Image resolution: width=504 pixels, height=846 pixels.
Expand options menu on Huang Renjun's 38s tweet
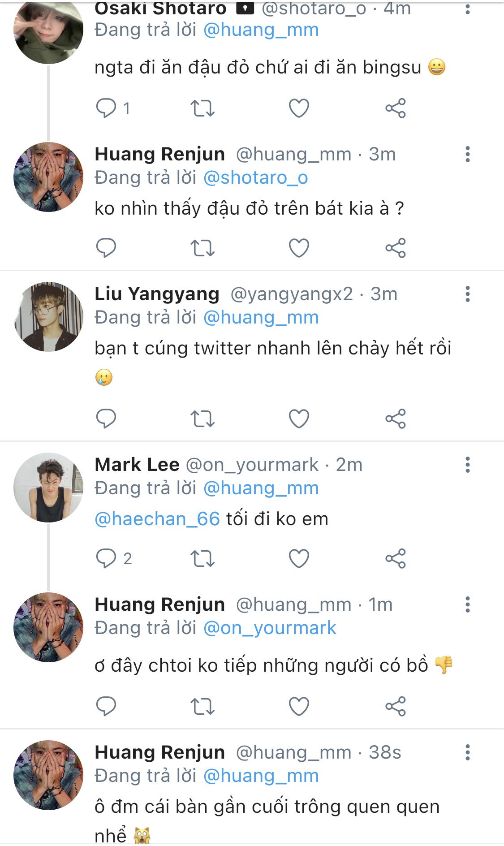coord(467,752)
